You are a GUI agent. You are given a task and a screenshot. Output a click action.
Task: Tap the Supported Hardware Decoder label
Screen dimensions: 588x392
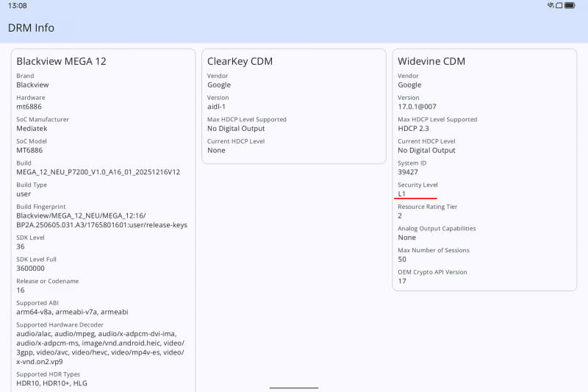point(60,325)
